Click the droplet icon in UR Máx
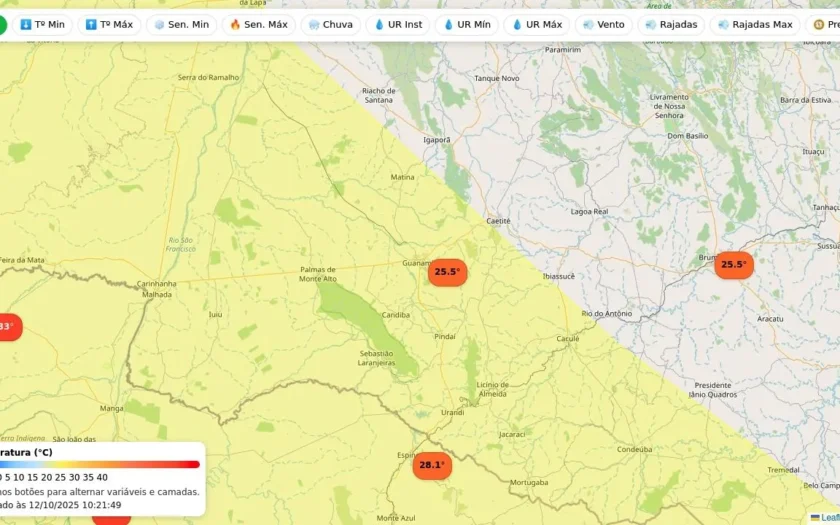This screenshot has width=840, height=525. [517, 25]
